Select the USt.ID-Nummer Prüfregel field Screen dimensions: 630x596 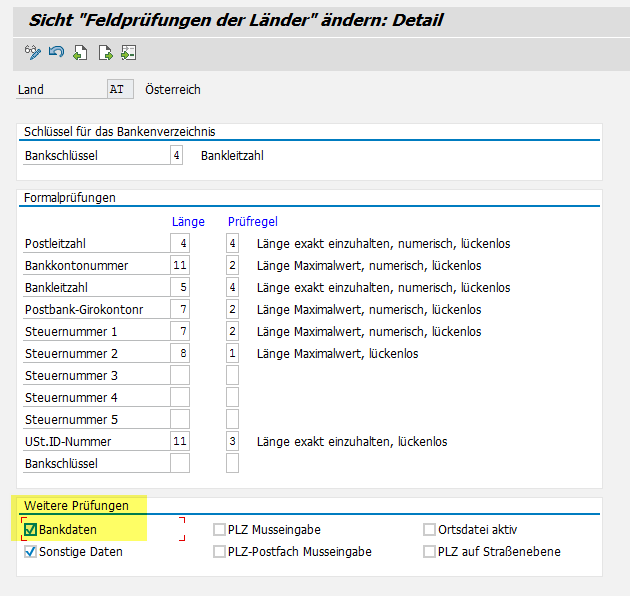pos(232,441)
